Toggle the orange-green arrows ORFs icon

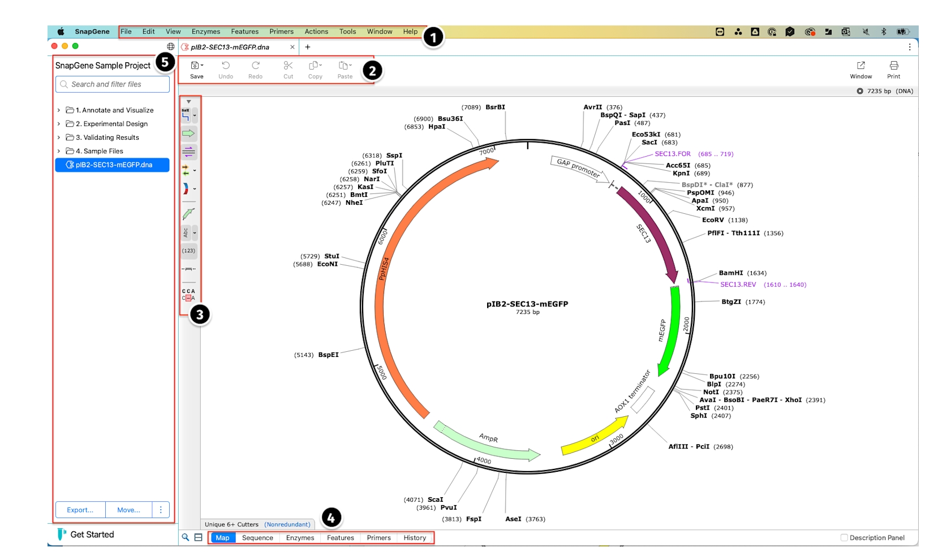[186, 170]
